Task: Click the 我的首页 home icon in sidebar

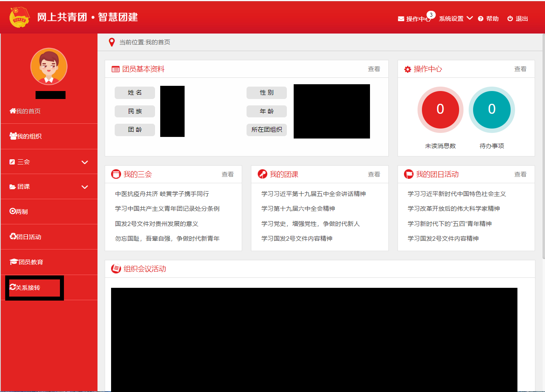Action: (x=13, y=111)
